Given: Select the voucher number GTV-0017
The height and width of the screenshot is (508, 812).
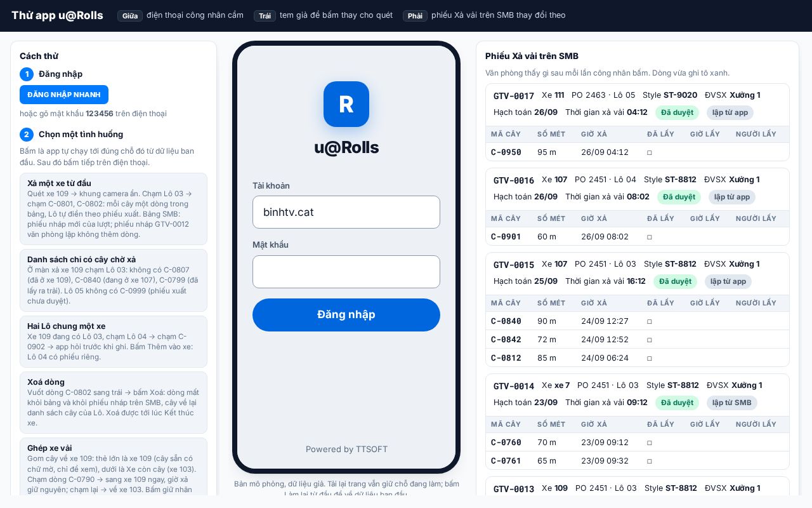Looking at the screenshot, I should pyautogui.click(x=514, y=96).
